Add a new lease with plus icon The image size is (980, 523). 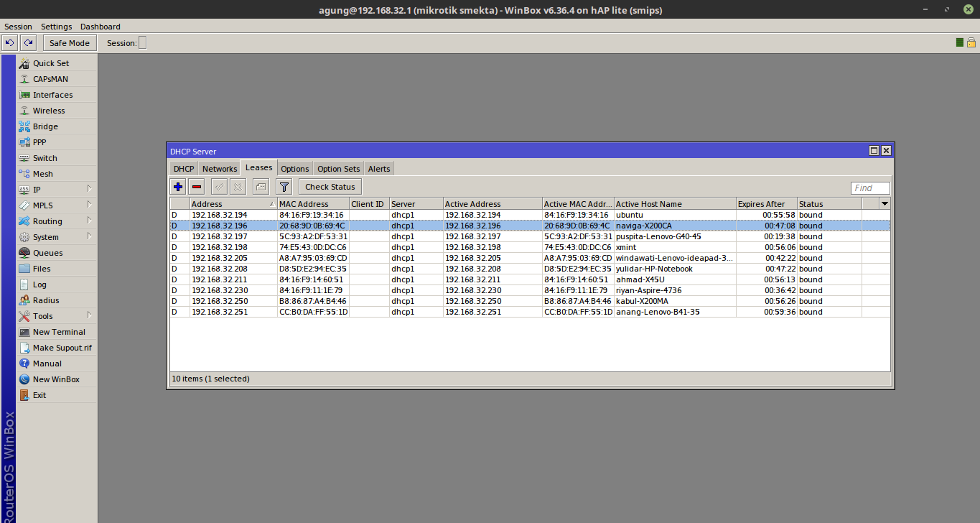(178, 187)
